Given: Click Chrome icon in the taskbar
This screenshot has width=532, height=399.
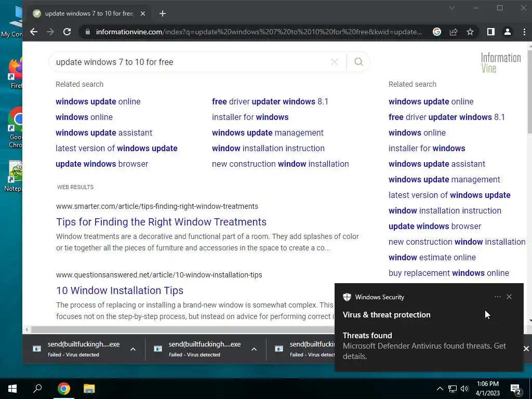Looking at the screenshot, I should (64, 389).
